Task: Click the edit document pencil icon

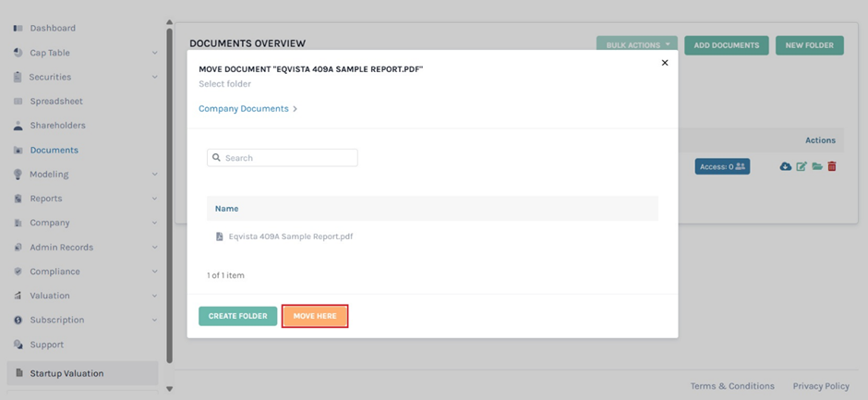Action: click(x=802, y=166)
